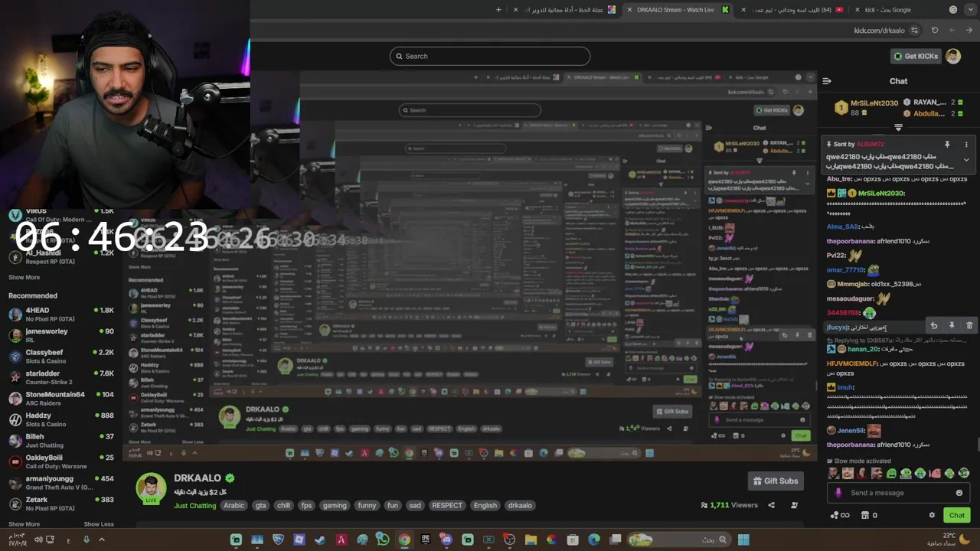This screenshot has width=980, height=551.
Task: Open chat settings gear icon
Action: 932,516
